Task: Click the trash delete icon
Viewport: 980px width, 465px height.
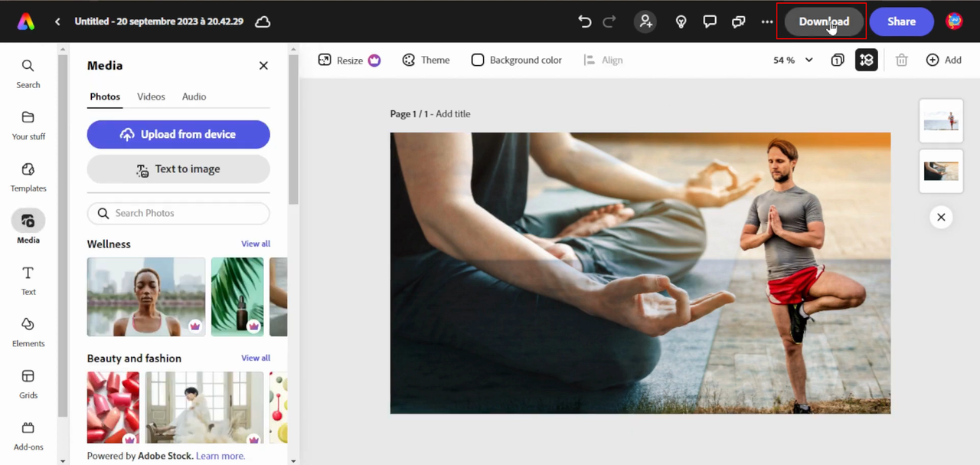Action: tap(902, 60)
